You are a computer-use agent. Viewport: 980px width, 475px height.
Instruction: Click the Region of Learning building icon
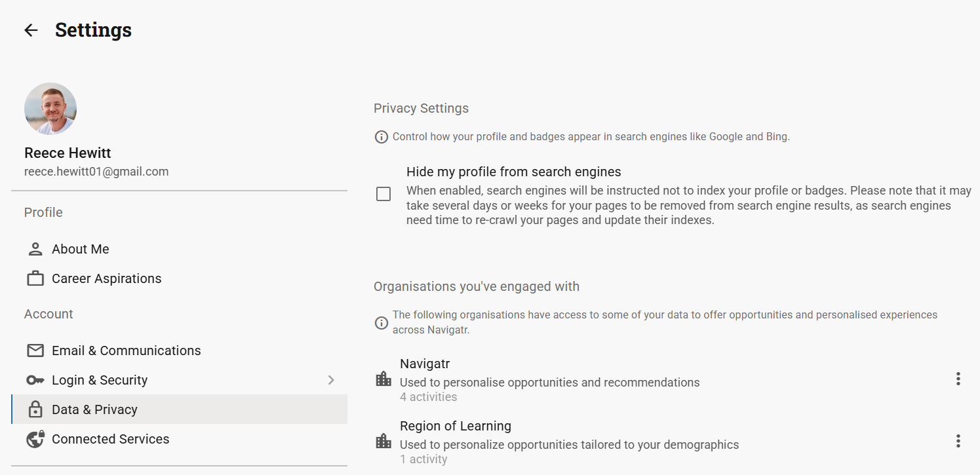tap(383, 441)
